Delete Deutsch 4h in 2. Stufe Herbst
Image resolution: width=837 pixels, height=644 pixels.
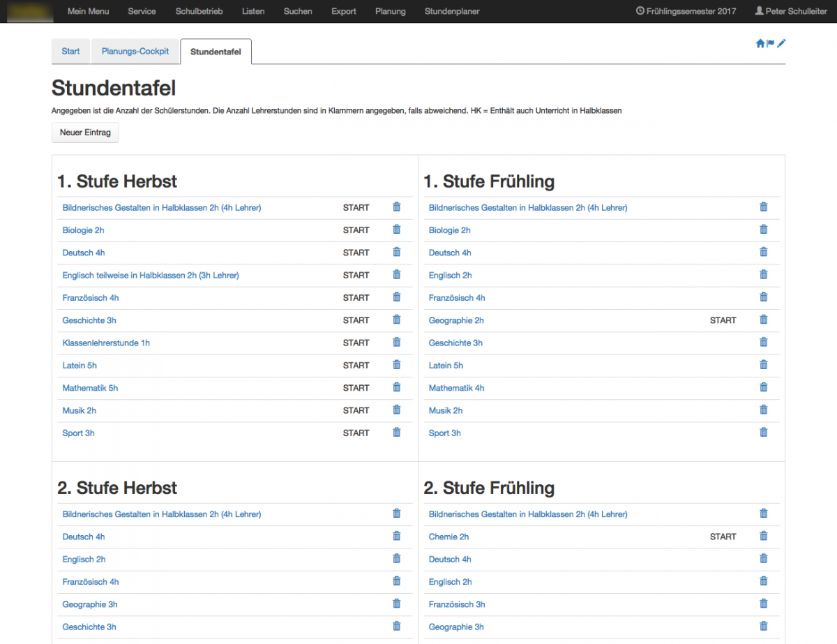pos(397,536)
